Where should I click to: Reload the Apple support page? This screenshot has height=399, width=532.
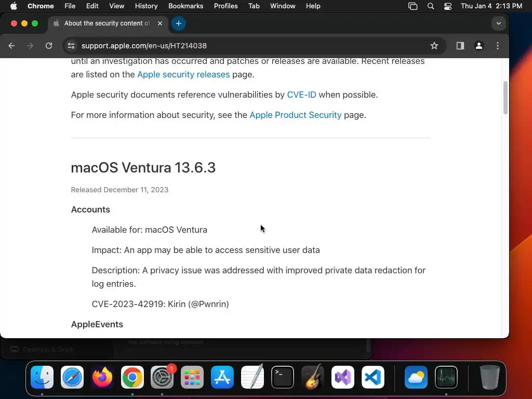pyautogui.click(x=49, y=46)
